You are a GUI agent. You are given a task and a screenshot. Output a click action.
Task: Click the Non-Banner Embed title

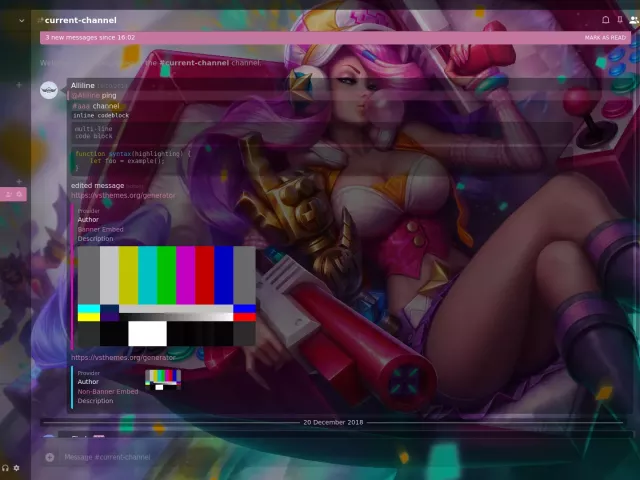(x=108, y=391)
